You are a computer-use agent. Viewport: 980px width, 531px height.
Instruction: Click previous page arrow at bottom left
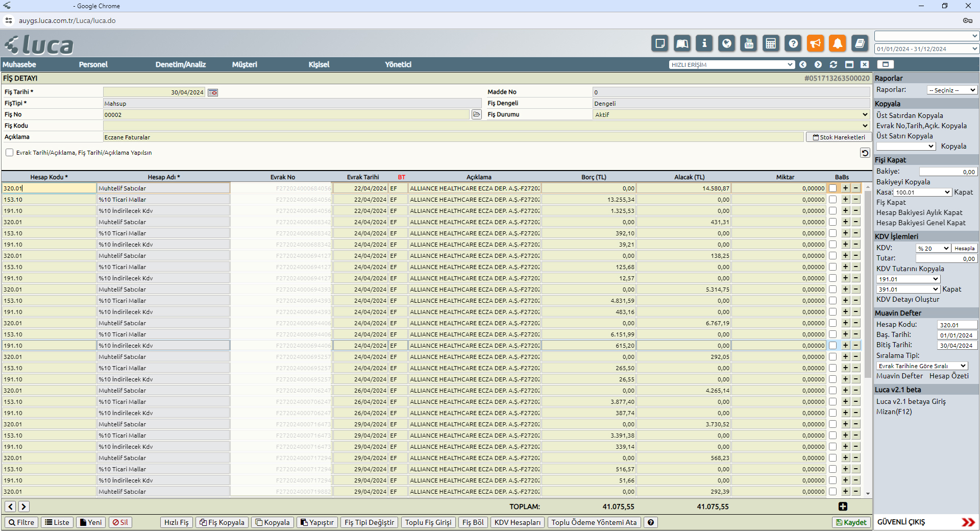10,506
